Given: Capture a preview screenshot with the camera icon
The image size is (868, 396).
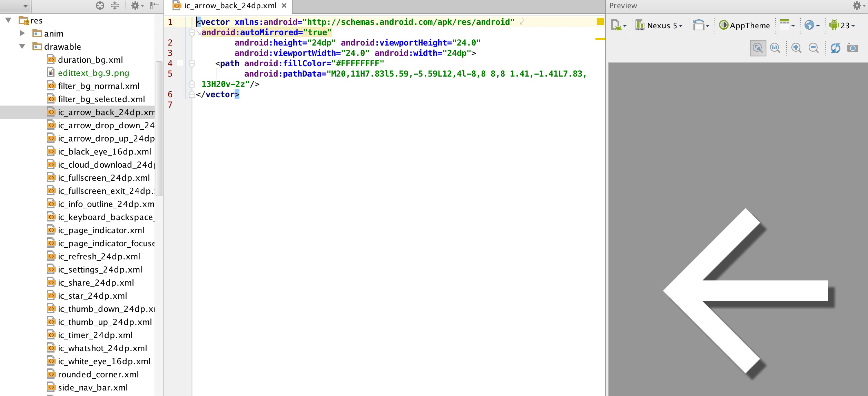Looking at the screenshot, I should click(852, 48).
